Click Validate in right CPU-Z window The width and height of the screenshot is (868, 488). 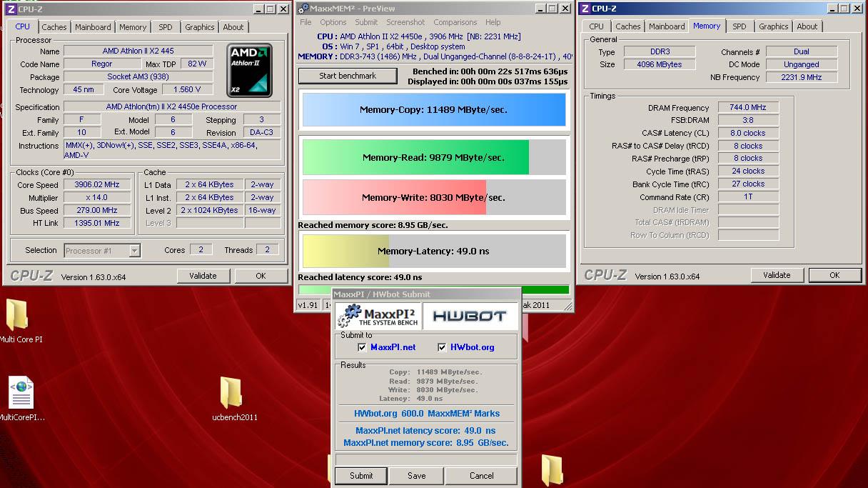pos(777,275)
